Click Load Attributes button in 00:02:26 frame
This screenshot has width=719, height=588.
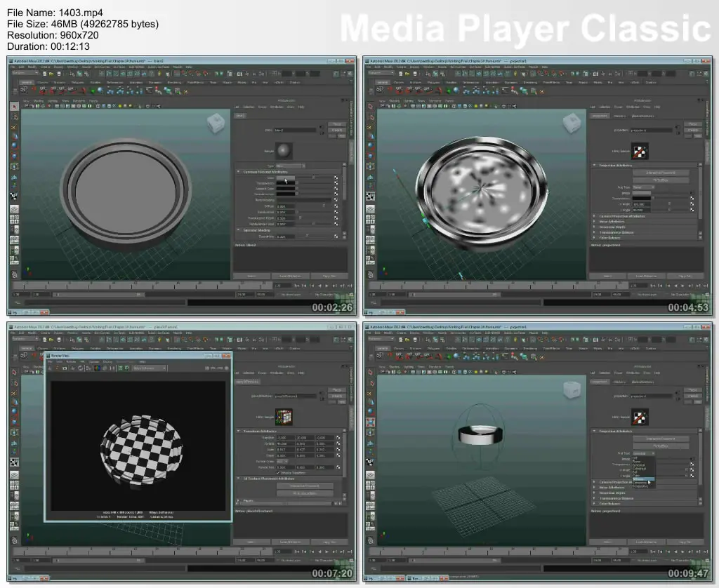(290, 276)
